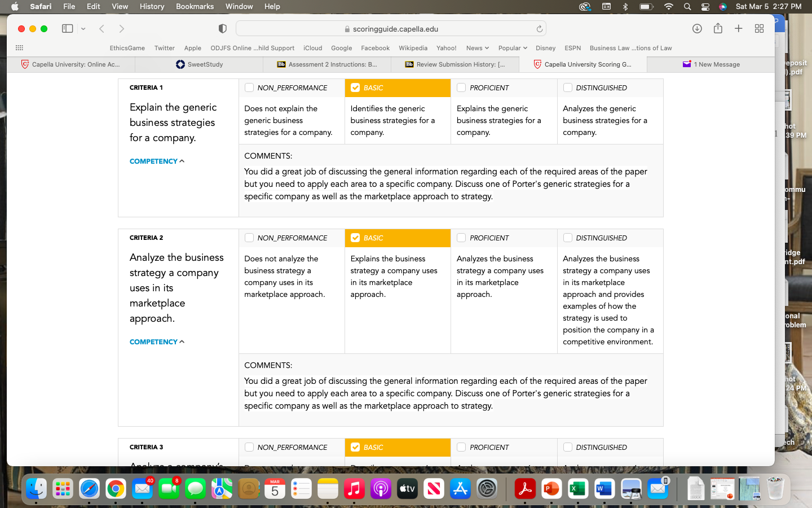Click the Bluetooth icon in the menu bar
The image size is (812, 508).
tap(625, 6)
